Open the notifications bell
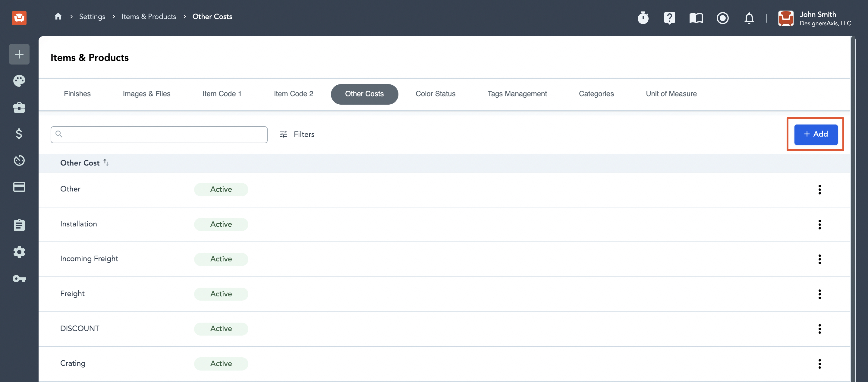 pos(749,18)
